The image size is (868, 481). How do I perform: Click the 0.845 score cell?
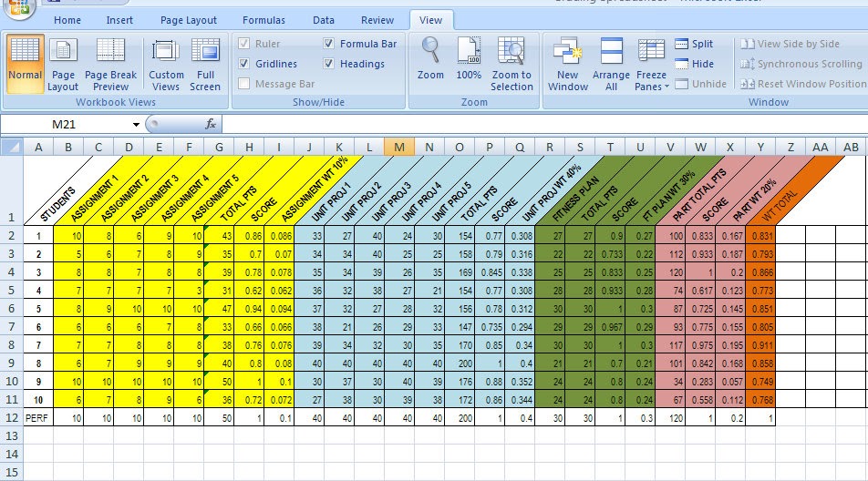[x=490, y=272]
